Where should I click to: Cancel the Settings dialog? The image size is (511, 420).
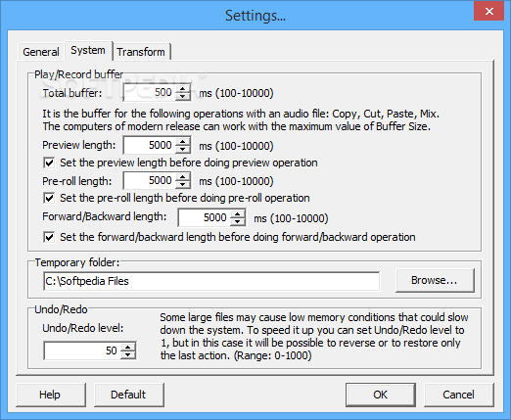coord(459,395)
